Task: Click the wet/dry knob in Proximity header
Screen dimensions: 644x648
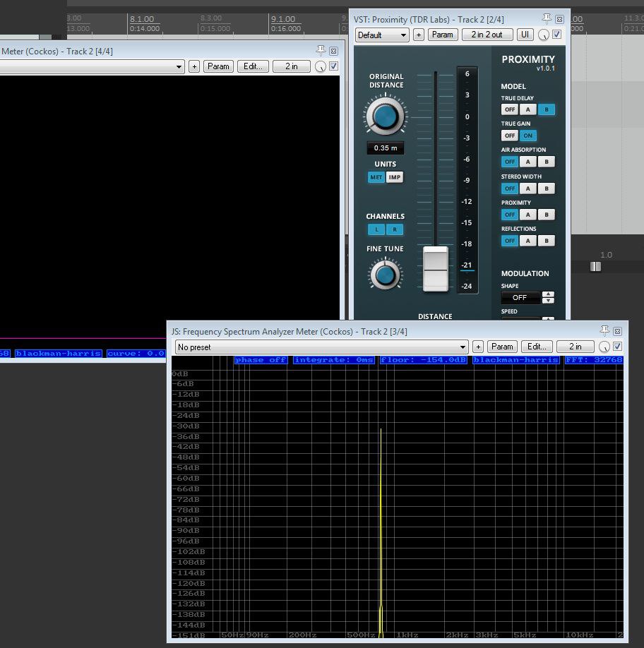Action: [x=543, y=35]
